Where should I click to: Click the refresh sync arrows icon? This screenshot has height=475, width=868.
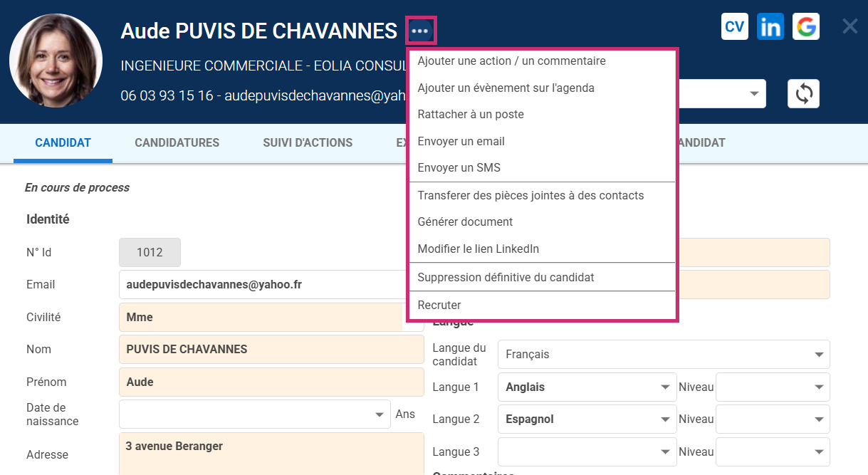click(x=803, y=94)
